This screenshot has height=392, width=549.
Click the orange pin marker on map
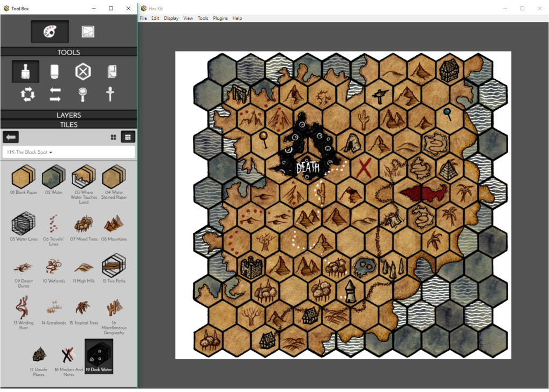(x=264, y=139)
